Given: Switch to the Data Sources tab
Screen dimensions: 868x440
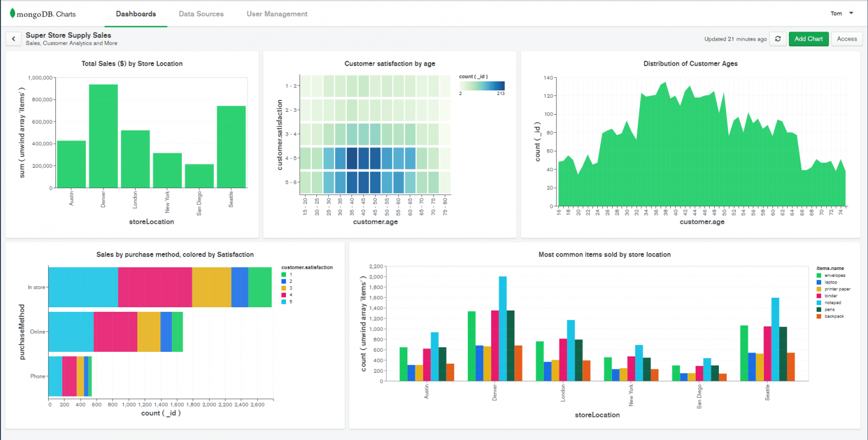Looking at the screenshot, I should pyautogui.click(x=201, y=14).
